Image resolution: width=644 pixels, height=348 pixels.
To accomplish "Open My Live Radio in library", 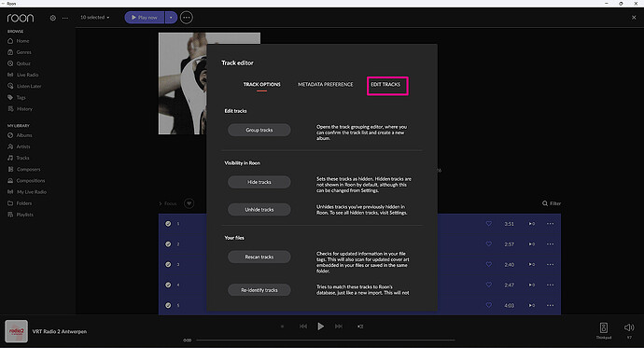I will point(27,191).
